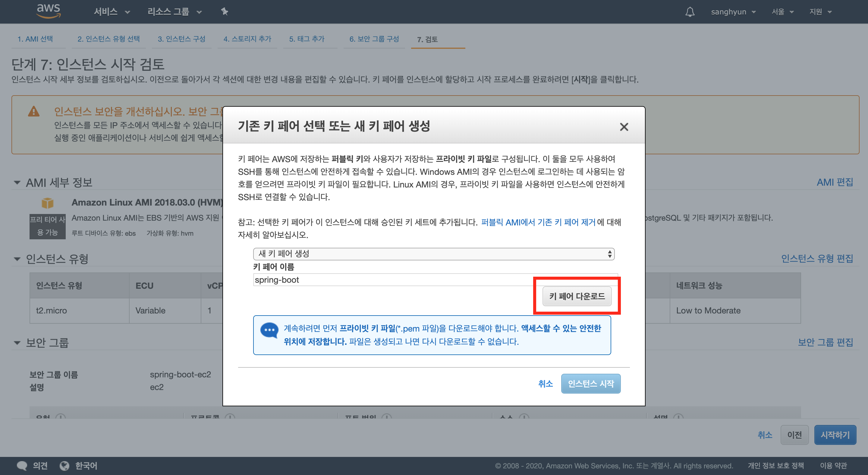Viewport: 868px width, 475px height.
Task: Switch to 2. 인스턴스 유형 선택 tab
Action: (108, 39)
